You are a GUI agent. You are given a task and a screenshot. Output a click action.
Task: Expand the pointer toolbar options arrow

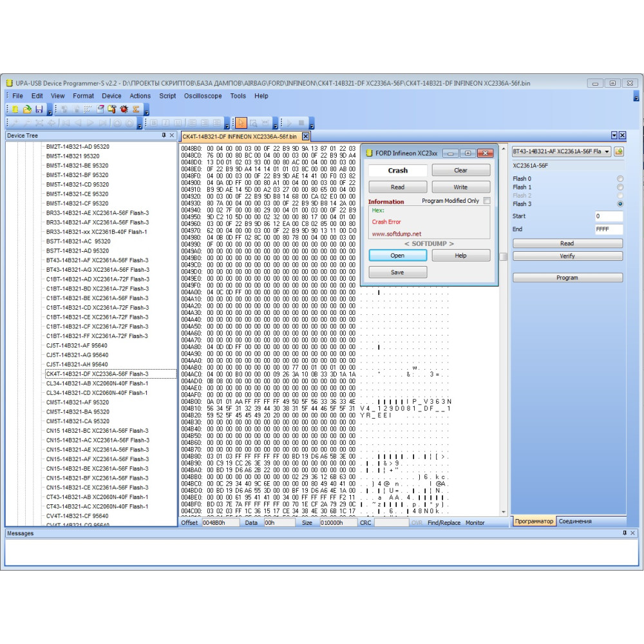(275, 125)
